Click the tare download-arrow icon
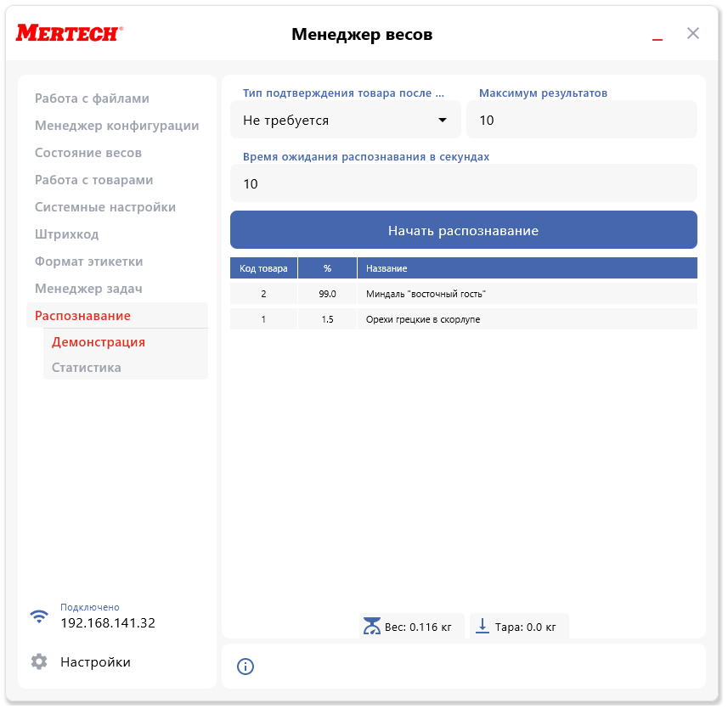 483,626
